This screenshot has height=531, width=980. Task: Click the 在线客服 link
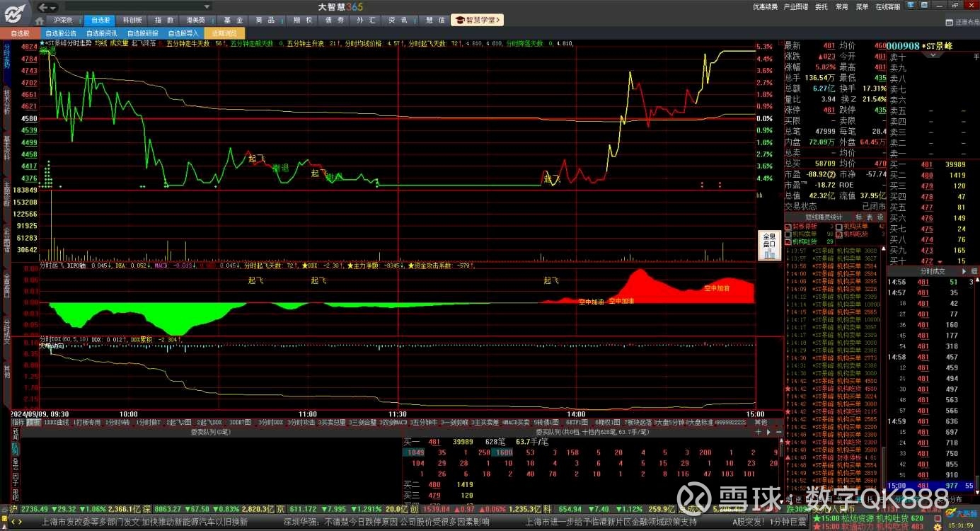click(x=887, y=6)
